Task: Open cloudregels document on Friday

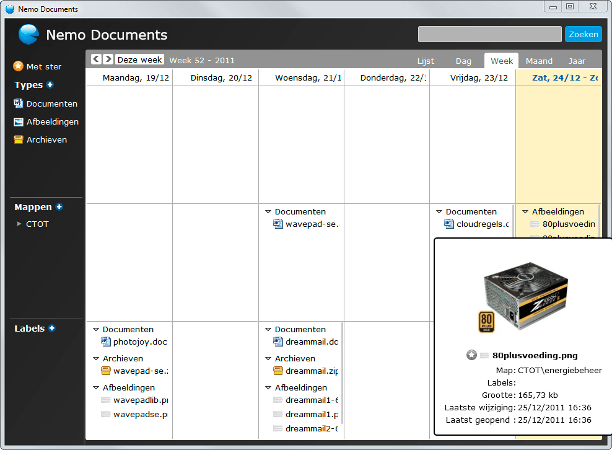Action: [x=482, y=224]
